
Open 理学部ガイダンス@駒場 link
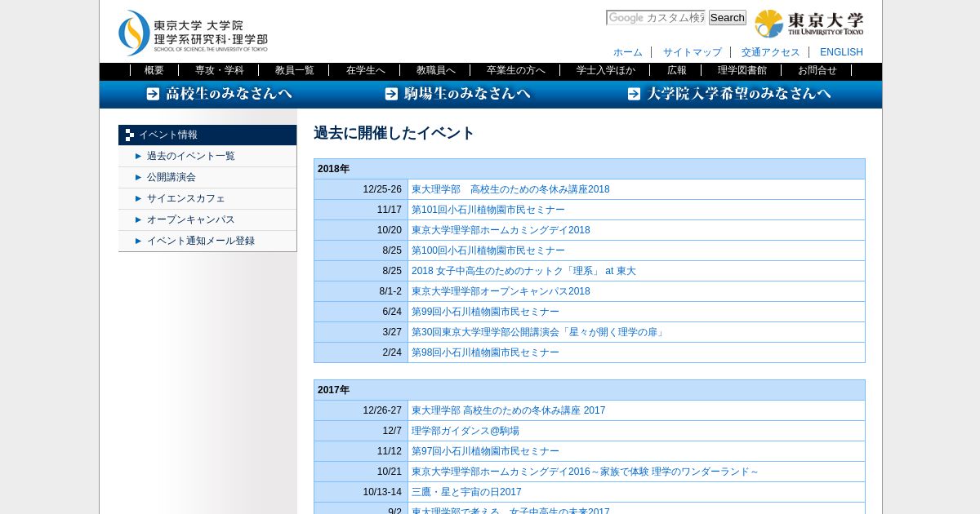(x=465, y=431)
